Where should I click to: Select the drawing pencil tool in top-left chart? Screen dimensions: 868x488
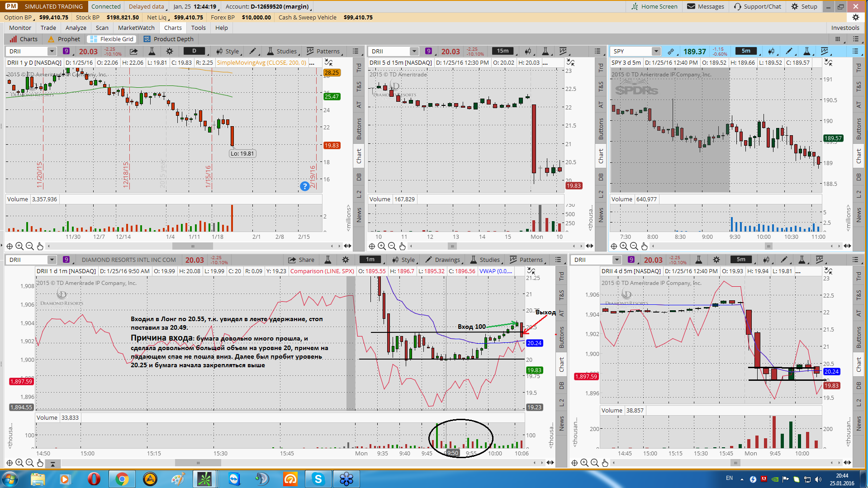tap(253, 51)
